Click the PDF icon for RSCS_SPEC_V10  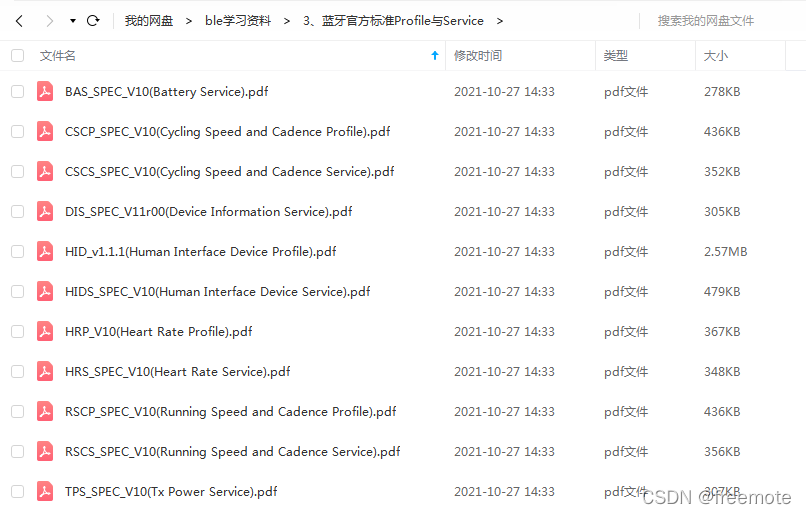tap(45, 452)
